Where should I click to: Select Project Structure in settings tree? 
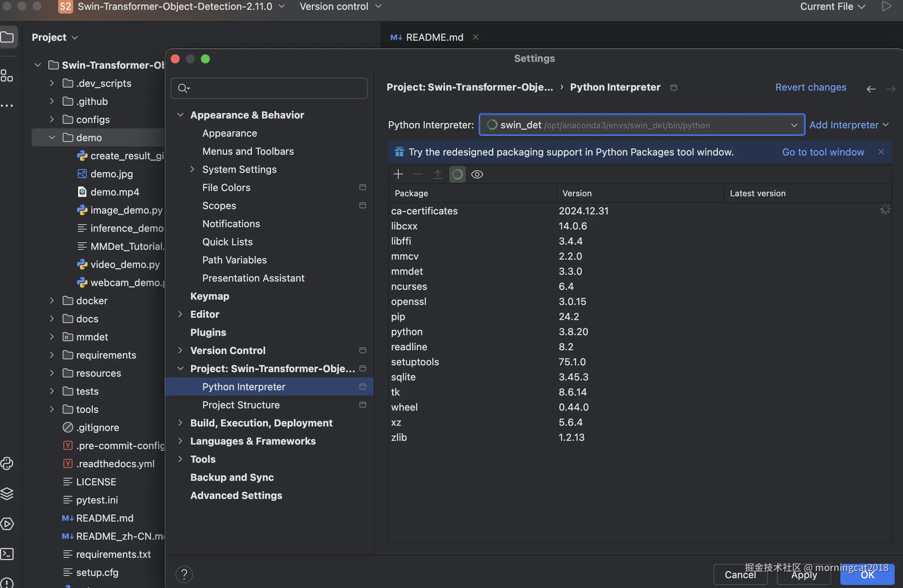(241, 405)
